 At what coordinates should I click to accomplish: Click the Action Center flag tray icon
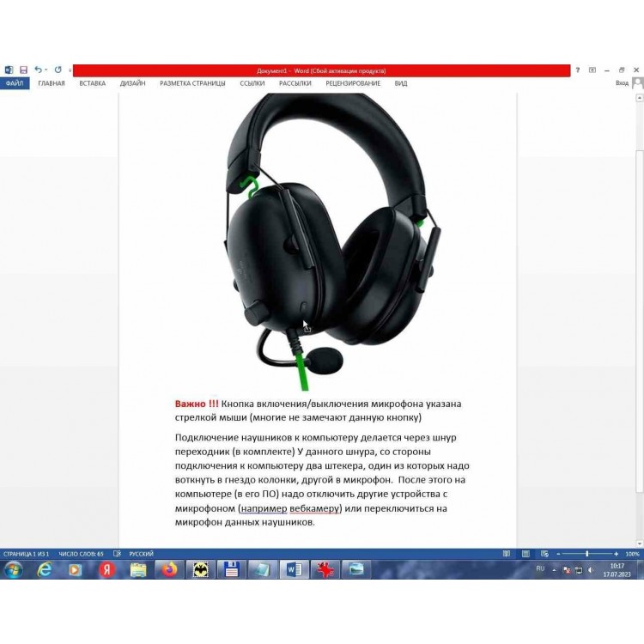(x=567, y=570)
